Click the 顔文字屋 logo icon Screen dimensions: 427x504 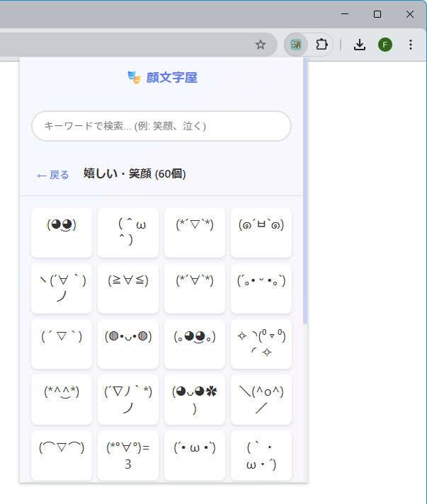(134, 77)
